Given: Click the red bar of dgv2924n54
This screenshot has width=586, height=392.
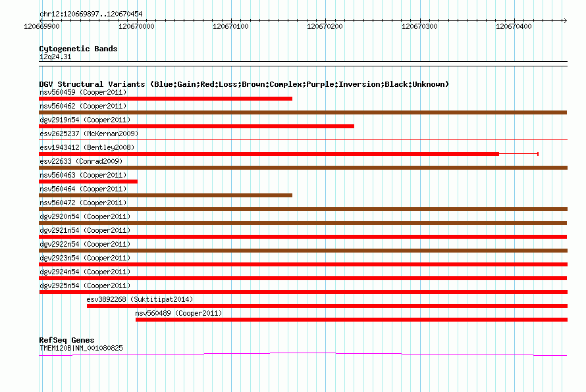Looking at the screenshot, I should coord(303,278).
